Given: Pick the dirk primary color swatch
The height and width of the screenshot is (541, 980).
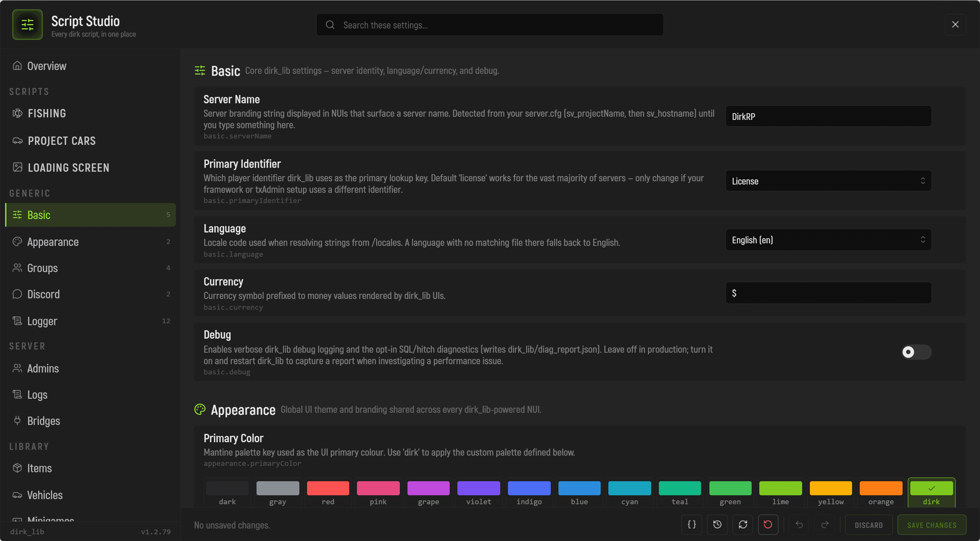Looking at the screenshot, I should [x=931, y=493].
